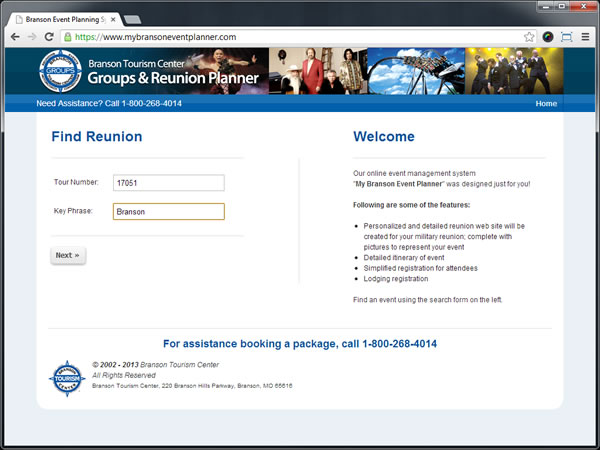Select the Branson Event Planning tab
The height and width of the screenshot is (450, 600).
click(x=65, y=20)
